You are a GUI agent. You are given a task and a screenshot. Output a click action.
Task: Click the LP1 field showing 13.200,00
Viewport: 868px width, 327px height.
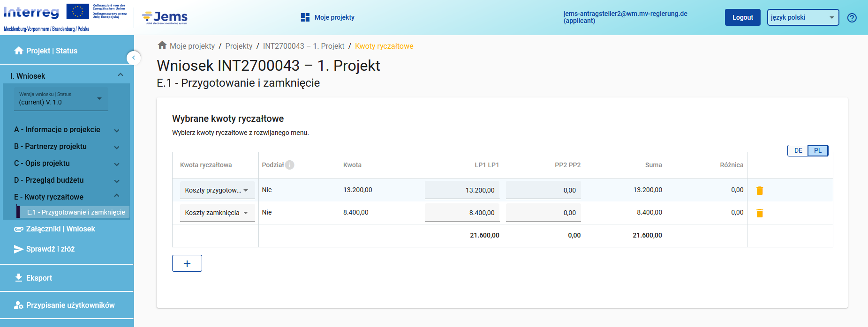[x=462, y=190]
